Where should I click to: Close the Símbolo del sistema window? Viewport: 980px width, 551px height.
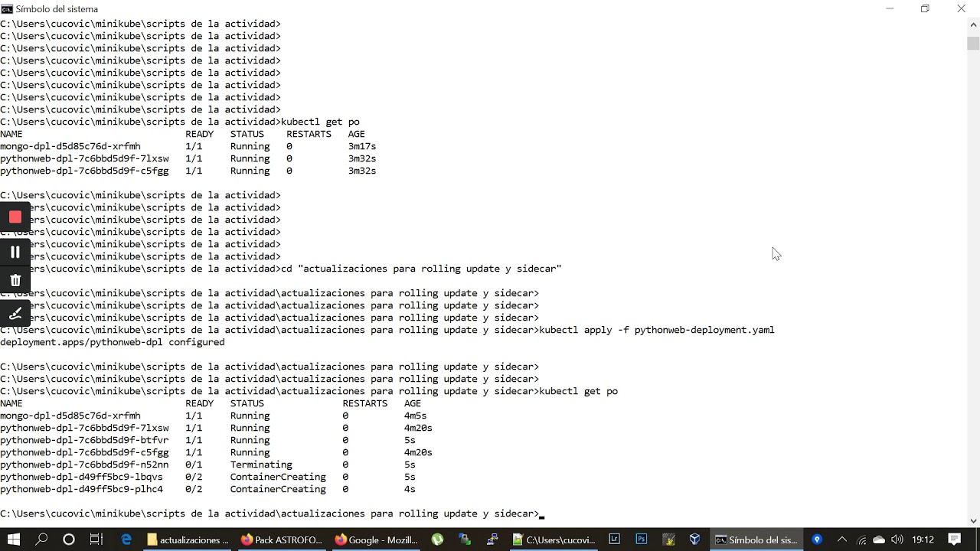961,8
